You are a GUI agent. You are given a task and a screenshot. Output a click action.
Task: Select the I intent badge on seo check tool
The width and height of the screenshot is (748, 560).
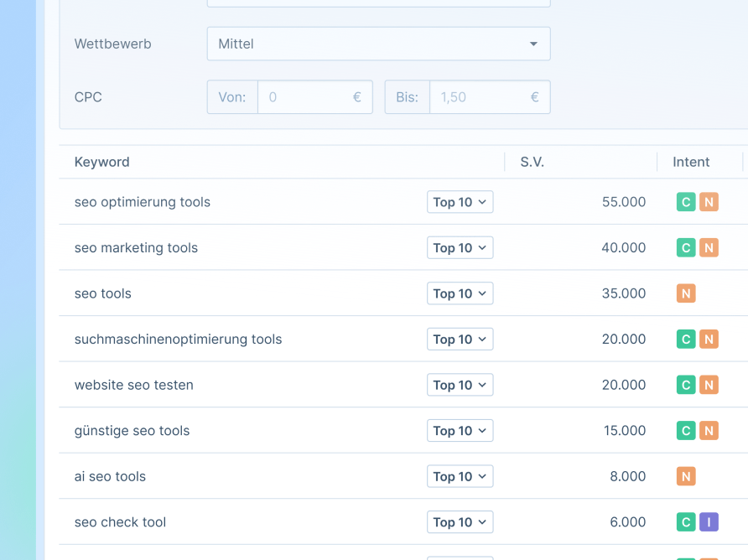pos(709,521)
